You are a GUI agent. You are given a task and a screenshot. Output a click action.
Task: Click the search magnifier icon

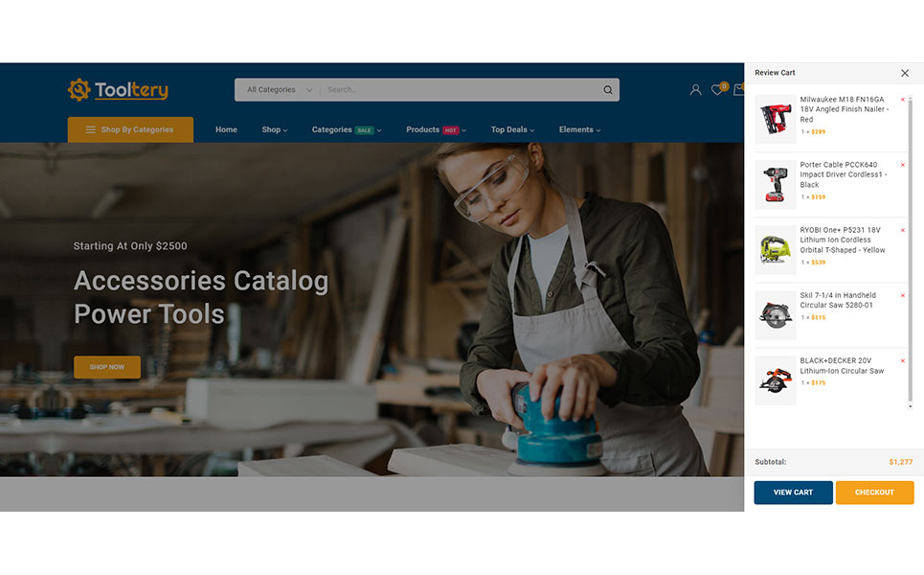(608, 90)
